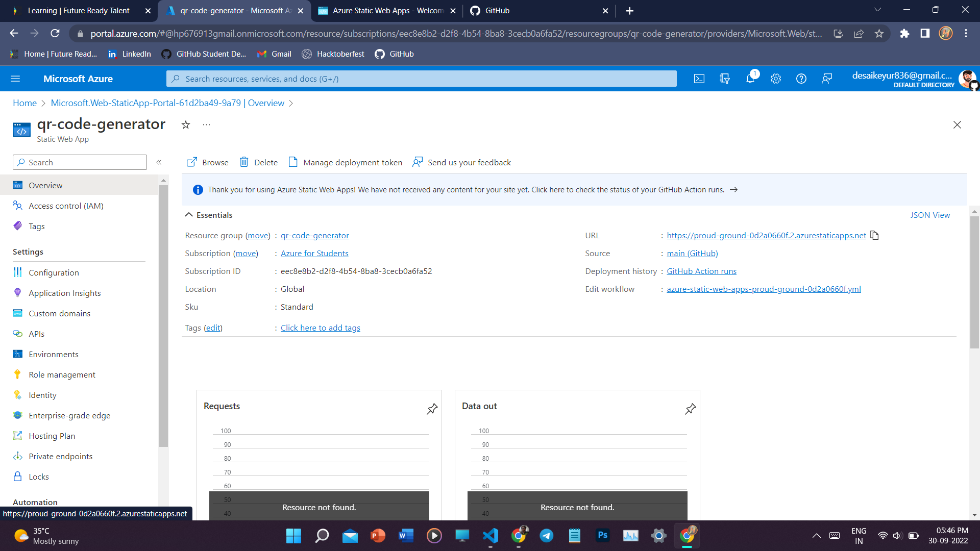The width and height of the screenshot is (980, 551).
Task: Open portal settings gear icon
Action: click(776, 79)
